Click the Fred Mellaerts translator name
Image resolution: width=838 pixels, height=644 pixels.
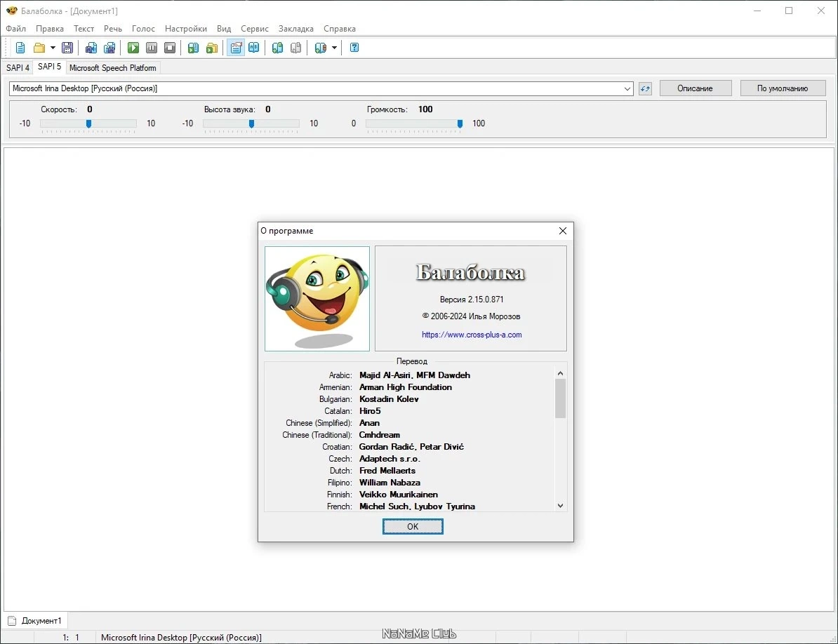(x=387, y=471)
